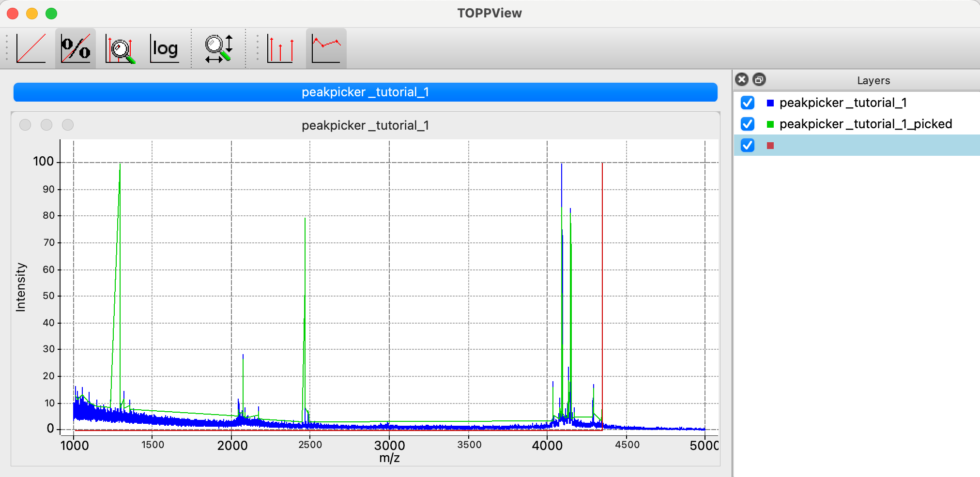Switch to connected lines draw mode
Image resolution: width=980 pixels, height=477 pixels.
326,48
